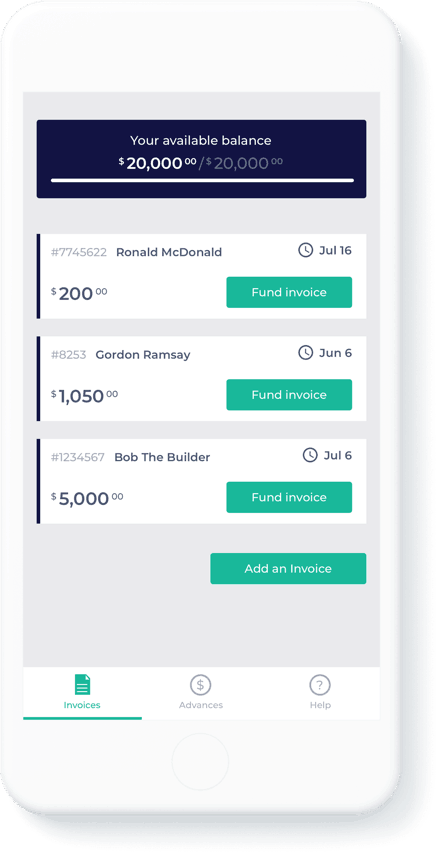The width and height of the screenshot is (436, 852).
Task: Switch to the Advances tab label
Action: pyautogui.click(x=201, y=705)
